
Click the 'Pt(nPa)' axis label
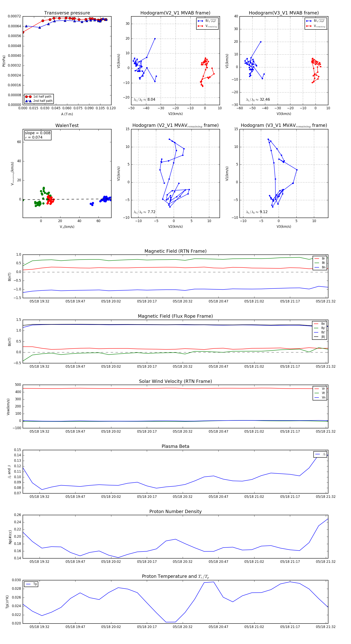pyautogui.click(x=4, y=61)
